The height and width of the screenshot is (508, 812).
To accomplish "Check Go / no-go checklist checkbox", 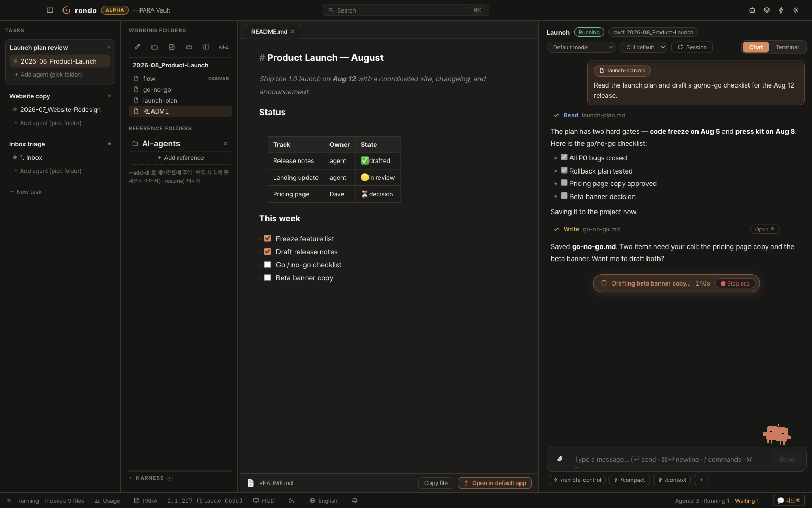I will (x=268, y=264).
